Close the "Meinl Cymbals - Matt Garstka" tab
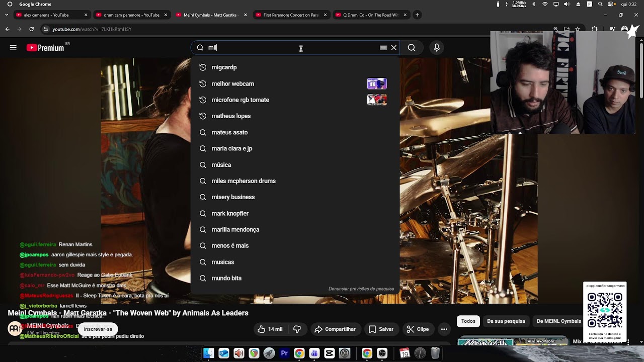 pos(246,15)
